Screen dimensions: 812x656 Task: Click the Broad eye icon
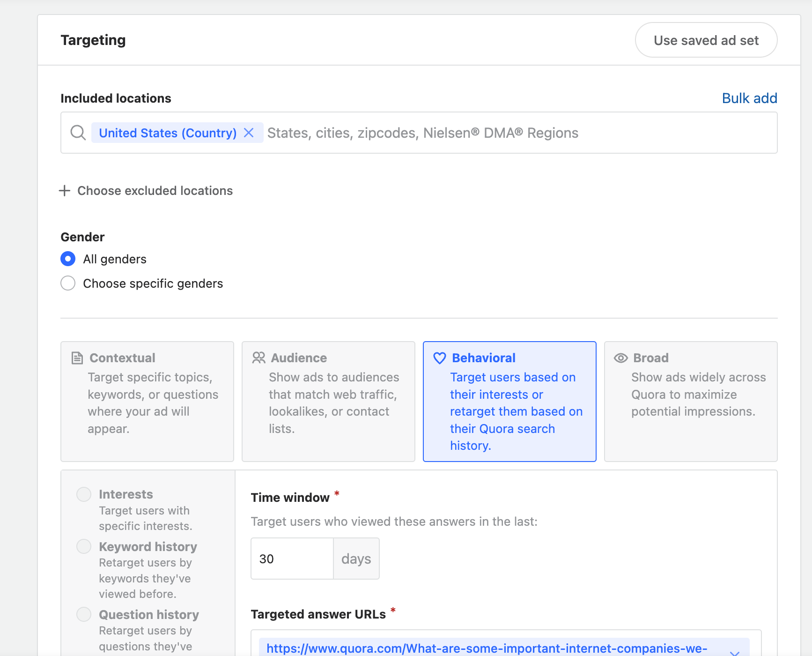coord(621,358)
